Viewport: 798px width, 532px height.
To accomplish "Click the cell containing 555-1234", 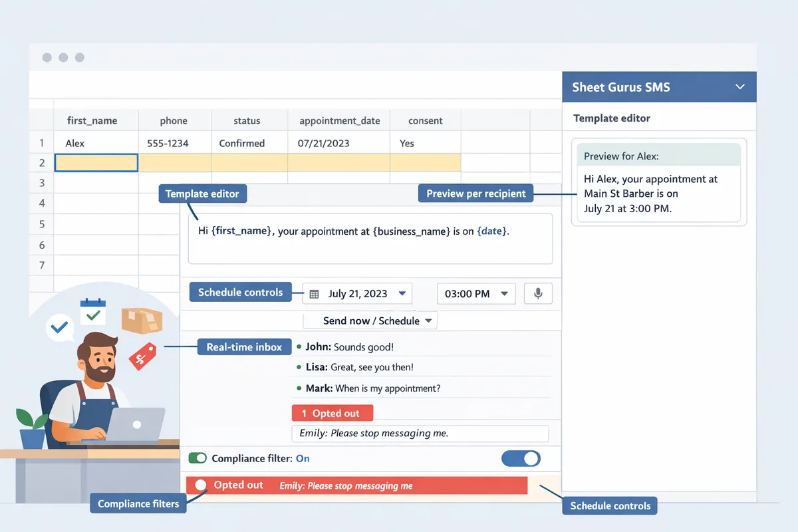I will 175,143.
